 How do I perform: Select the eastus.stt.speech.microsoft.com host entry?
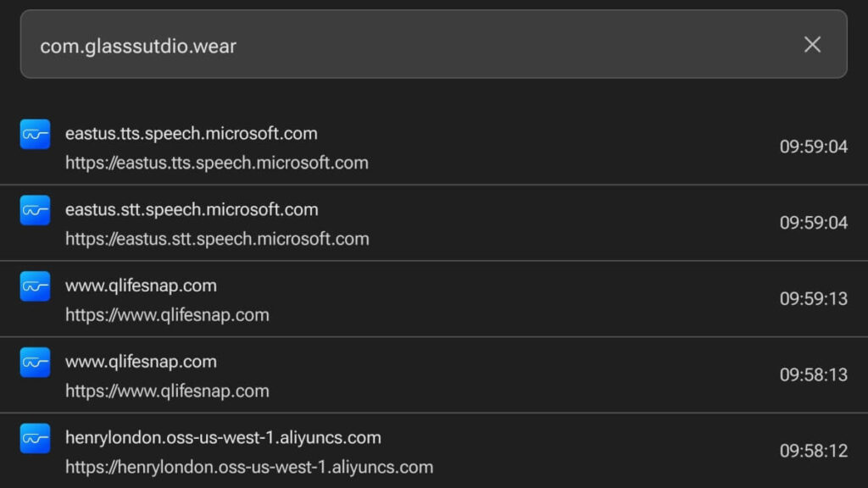coord(192,210)
